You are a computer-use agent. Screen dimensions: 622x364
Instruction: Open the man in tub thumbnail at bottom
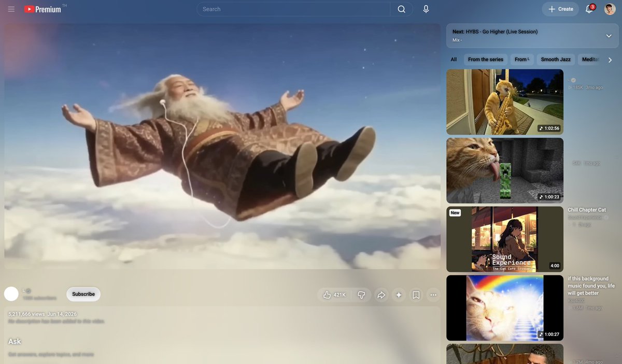point(505,354)
